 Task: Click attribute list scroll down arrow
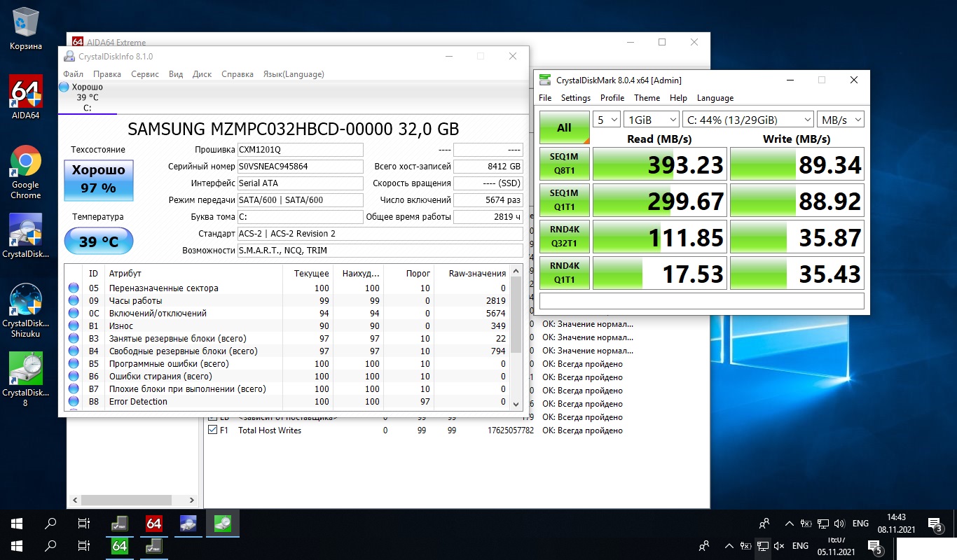[516, 404]
